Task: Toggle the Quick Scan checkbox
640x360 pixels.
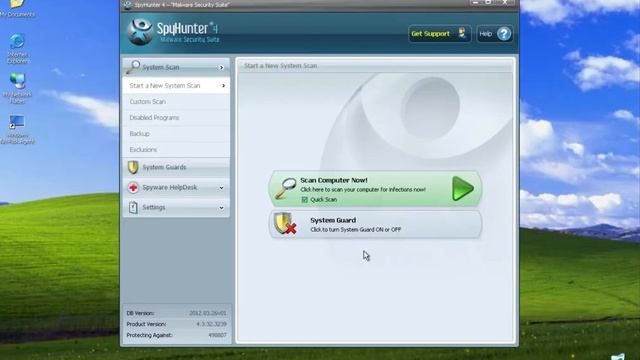Action: (x=304, y=200)
